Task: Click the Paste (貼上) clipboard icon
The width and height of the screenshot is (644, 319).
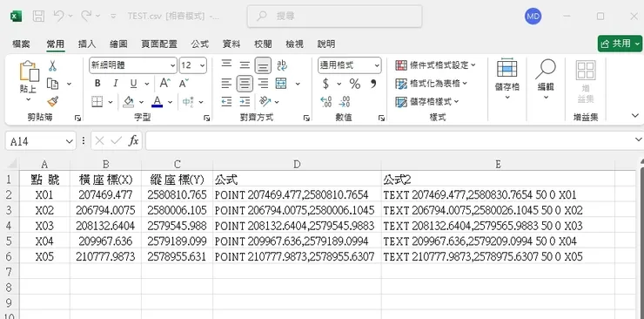Action: (30, 71)
